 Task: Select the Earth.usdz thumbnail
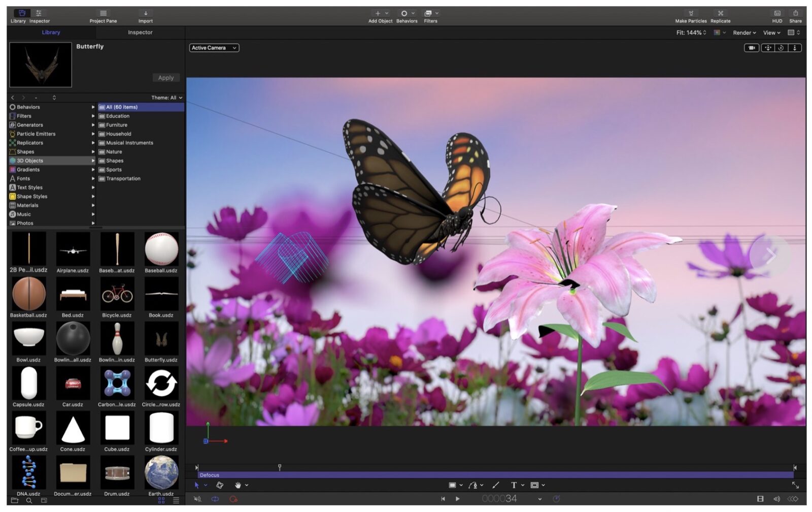click(161, 472)
